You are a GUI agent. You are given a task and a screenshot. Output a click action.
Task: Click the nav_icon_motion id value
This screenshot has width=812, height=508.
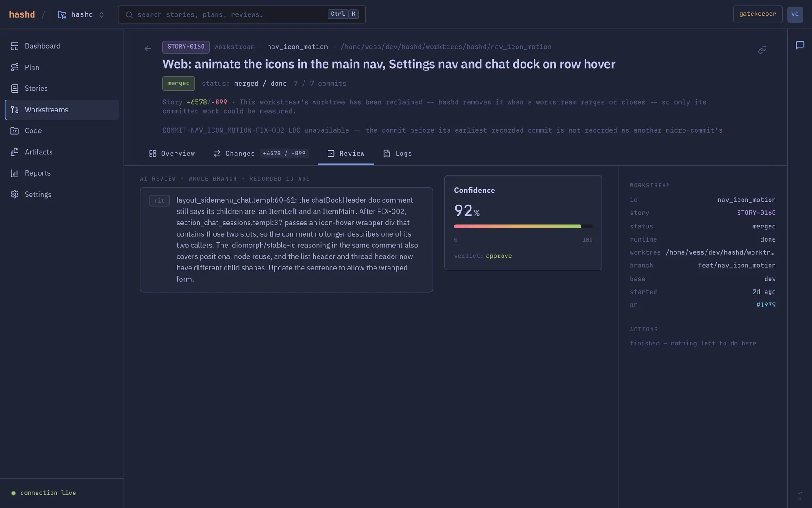pyautogui.click(x=747, y=200)
